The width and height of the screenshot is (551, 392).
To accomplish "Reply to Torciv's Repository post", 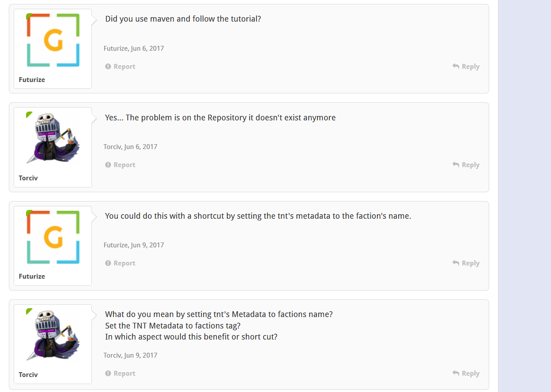I will pyautogui.click(x=466, y=165).
